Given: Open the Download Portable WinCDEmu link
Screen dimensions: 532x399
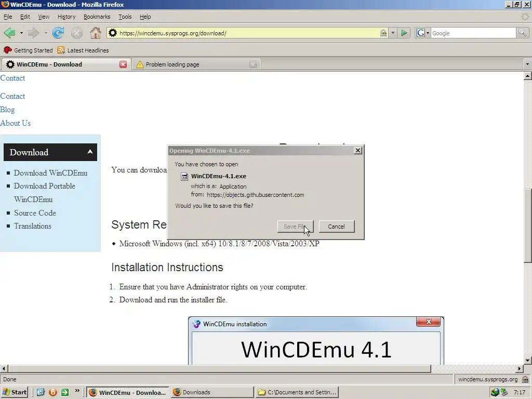Looking at the screenshot, I should [x=45, y=192].
